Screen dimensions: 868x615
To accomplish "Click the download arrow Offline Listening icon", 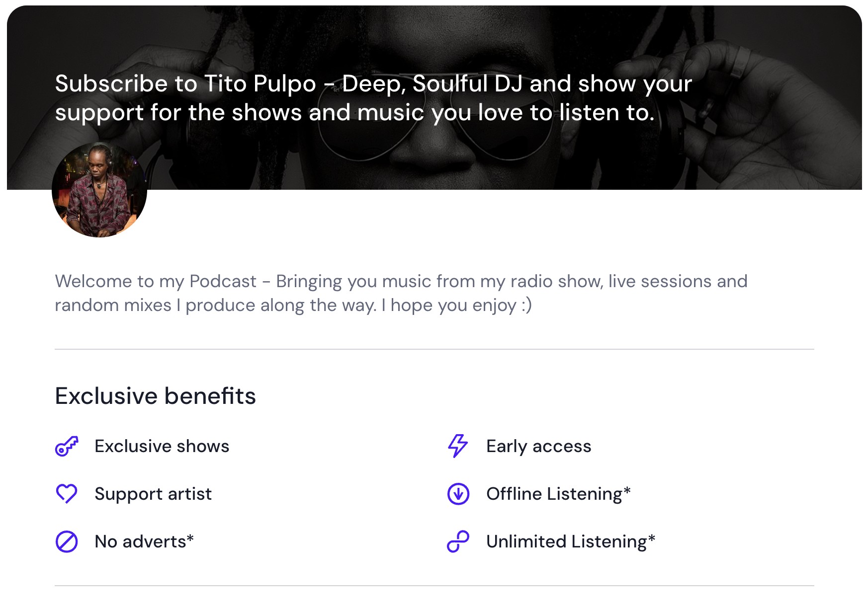I will [x=458, y=494].
